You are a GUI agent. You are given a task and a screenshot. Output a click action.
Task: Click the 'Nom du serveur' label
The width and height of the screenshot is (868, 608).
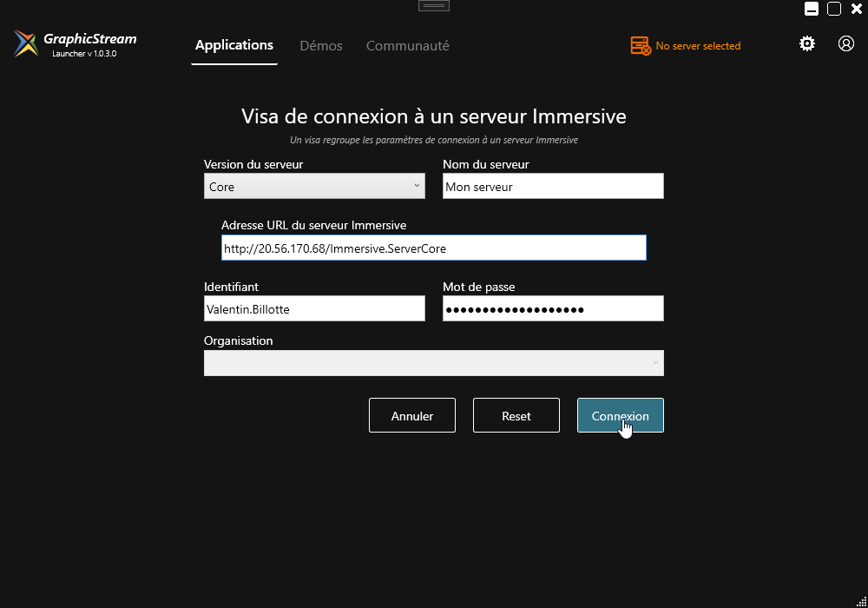486,164
